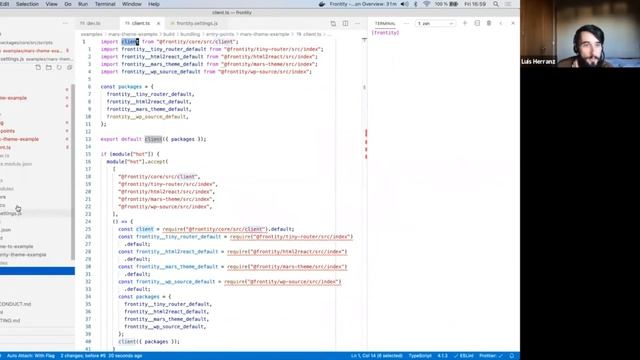Open terminal panel ellipsis menu
Image resolution: width=640 pixels, height=360 pixels.
406,23
